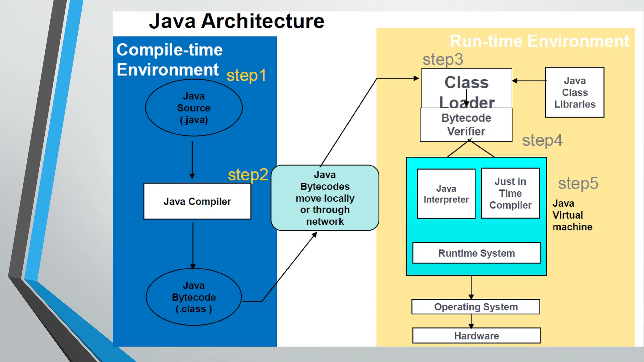Image resolution: width=644 pixels, height=362 pixels.
Task: Click the Java Bytecode (.class) ellipse
Action: click(x=194, y=297)
